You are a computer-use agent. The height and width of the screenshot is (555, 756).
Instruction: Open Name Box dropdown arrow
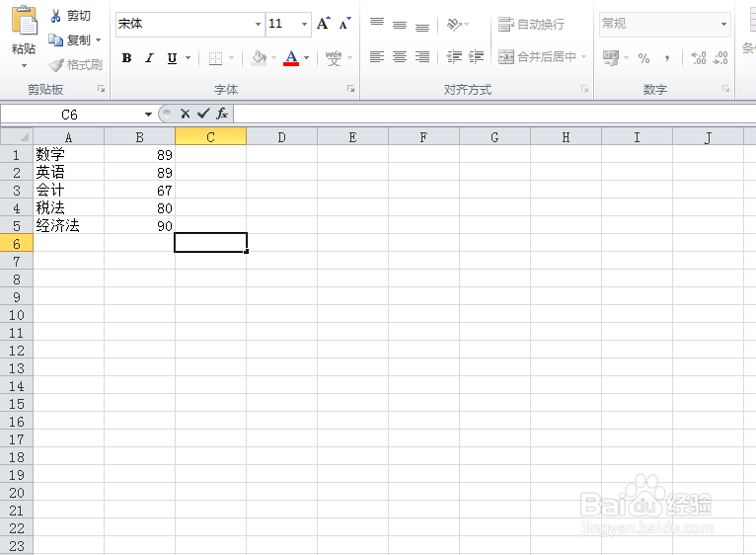148,115
